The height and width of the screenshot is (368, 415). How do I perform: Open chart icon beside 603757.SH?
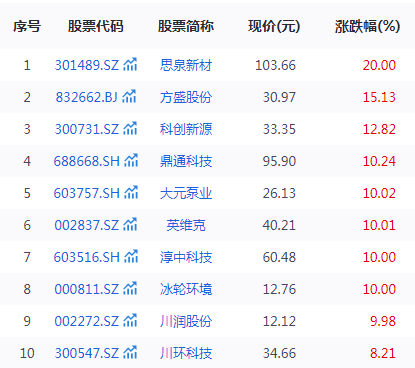131,192
